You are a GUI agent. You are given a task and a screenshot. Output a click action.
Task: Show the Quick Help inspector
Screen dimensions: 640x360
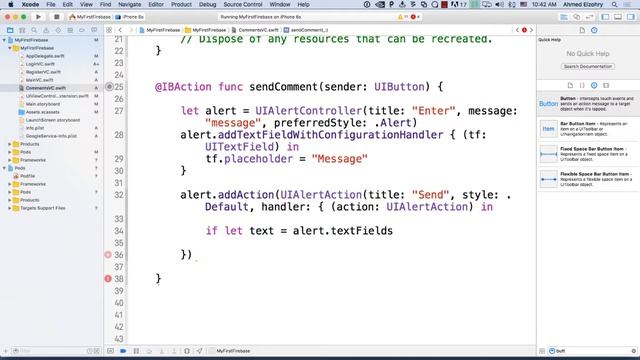coord(594,30)
